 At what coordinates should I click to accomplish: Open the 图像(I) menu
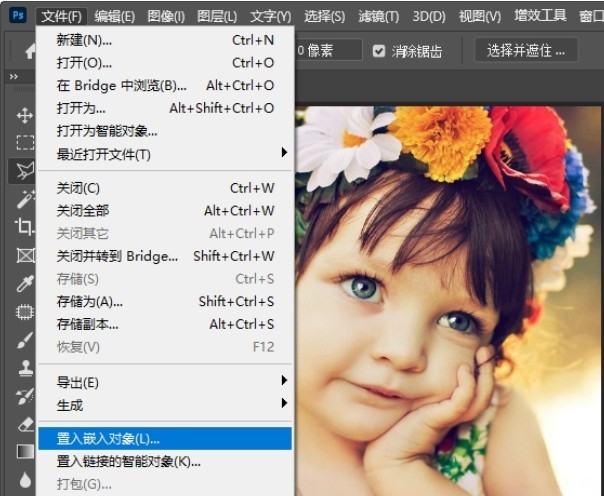166,16
